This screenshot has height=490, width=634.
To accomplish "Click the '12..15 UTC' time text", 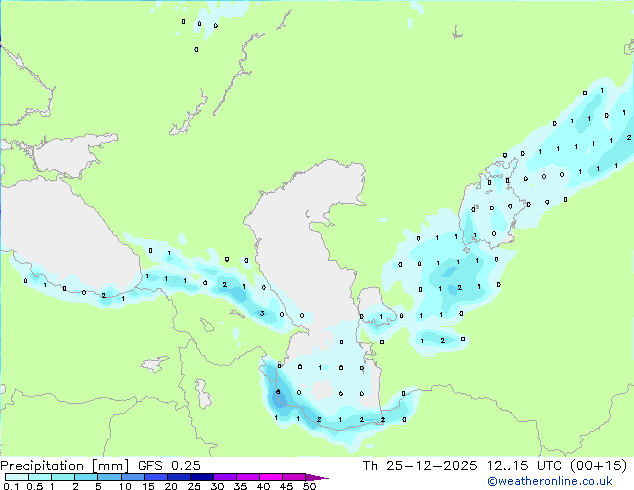I will click(524, 466).
